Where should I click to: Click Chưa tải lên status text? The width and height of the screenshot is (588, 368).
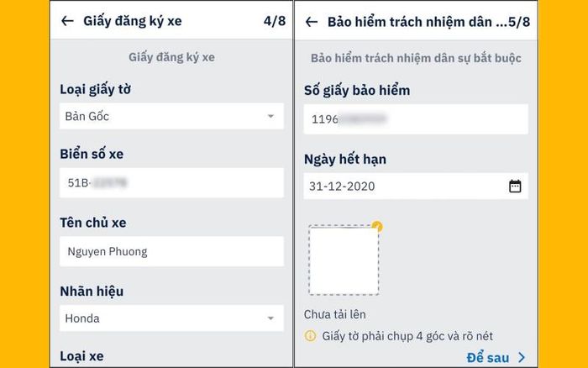tap(335, 314)
